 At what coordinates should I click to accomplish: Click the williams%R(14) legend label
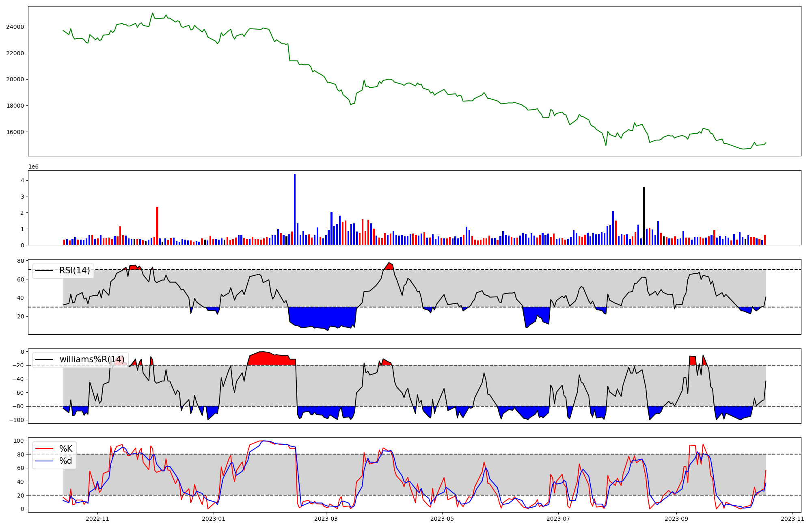click(92, 359)
